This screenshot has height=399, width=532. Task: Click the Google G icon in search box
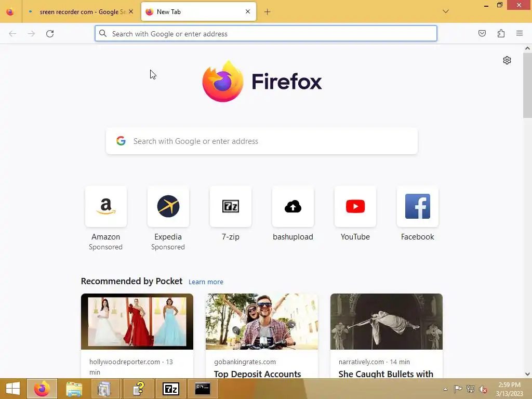[121, 141]
